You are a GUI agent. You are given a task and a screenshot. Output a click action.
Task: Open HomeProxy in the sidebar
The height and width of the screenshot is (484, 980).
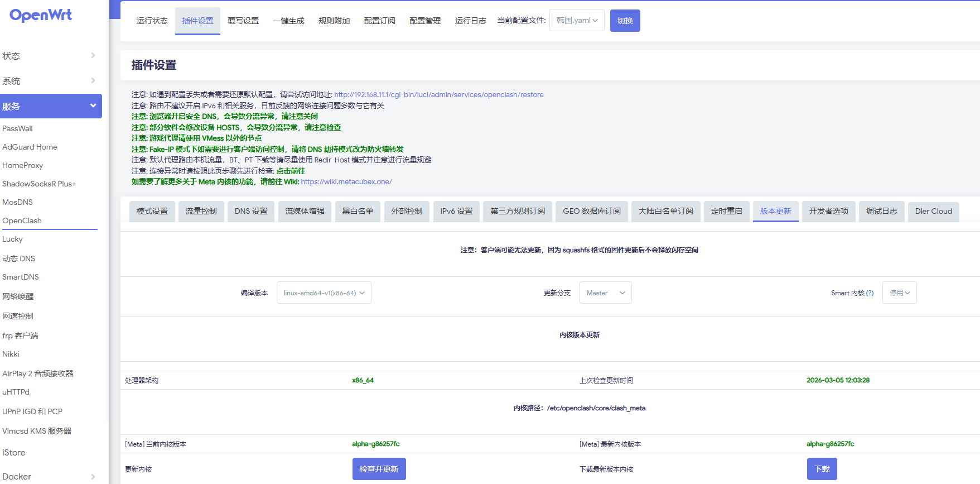point(22,165)
